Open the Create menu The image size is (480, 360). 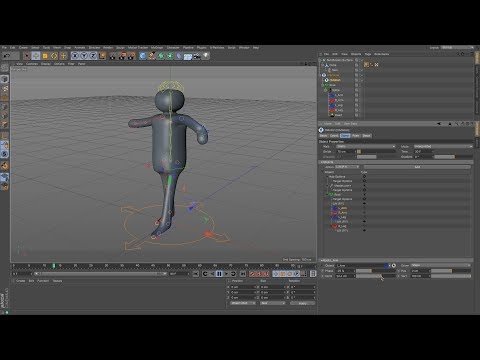point(23,48)
